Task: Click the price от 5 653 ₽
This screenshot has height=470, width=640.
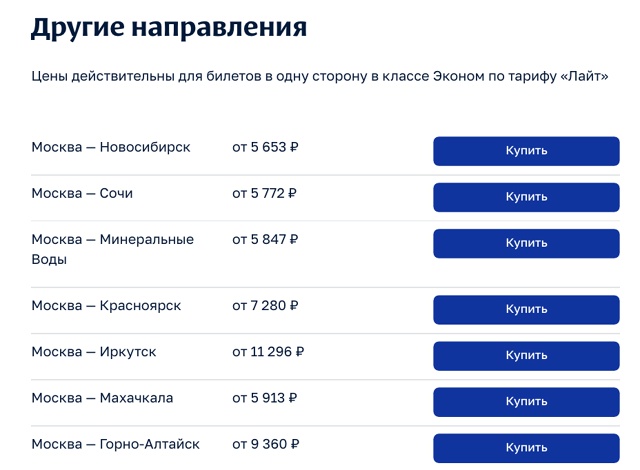Action: [x=265, y=147]
